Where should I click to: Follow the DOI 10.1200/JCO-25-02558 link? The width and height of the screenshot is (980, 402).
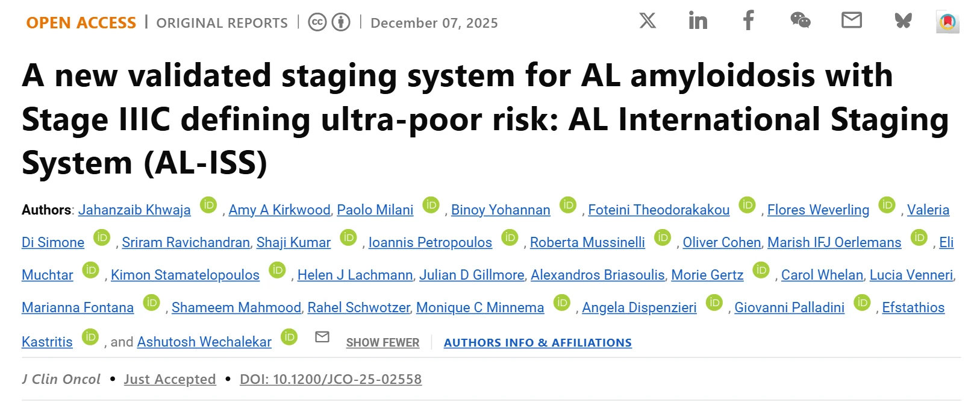pyautogui.click(x=331, y=379)
